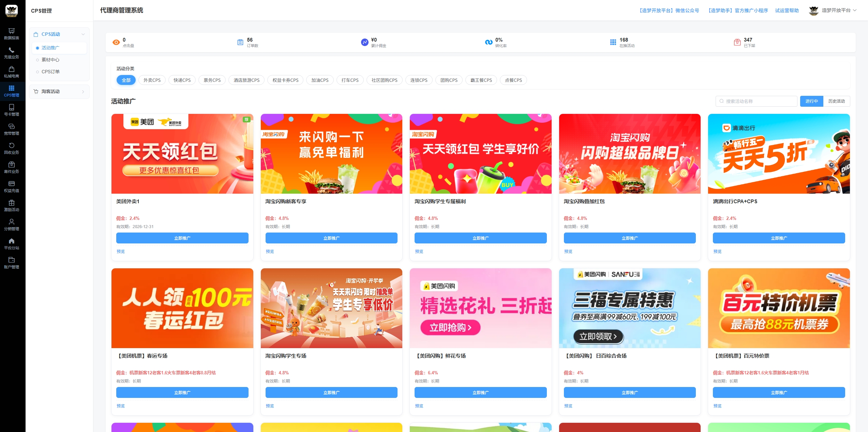Filter by 社区团购CPS category
The height and width of the screenshot is (432, 868).
click(385, 80)
